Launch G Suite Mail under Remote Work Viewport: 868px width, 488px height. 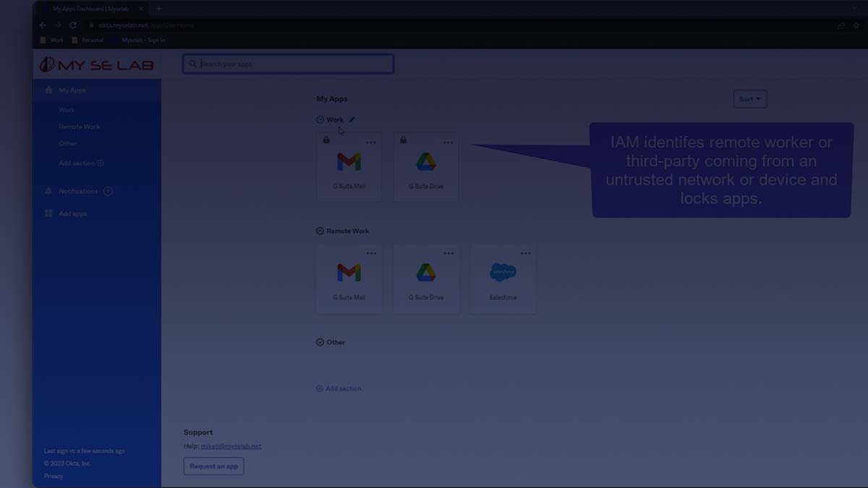pyautogui.click(x=349, y=278)
